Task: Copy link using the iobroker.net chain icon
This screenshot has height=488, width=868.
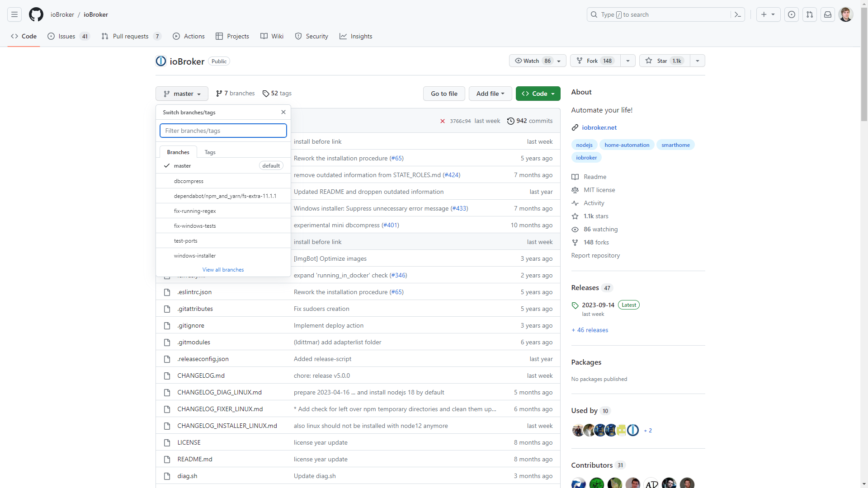Action: [x=575, y=127]
